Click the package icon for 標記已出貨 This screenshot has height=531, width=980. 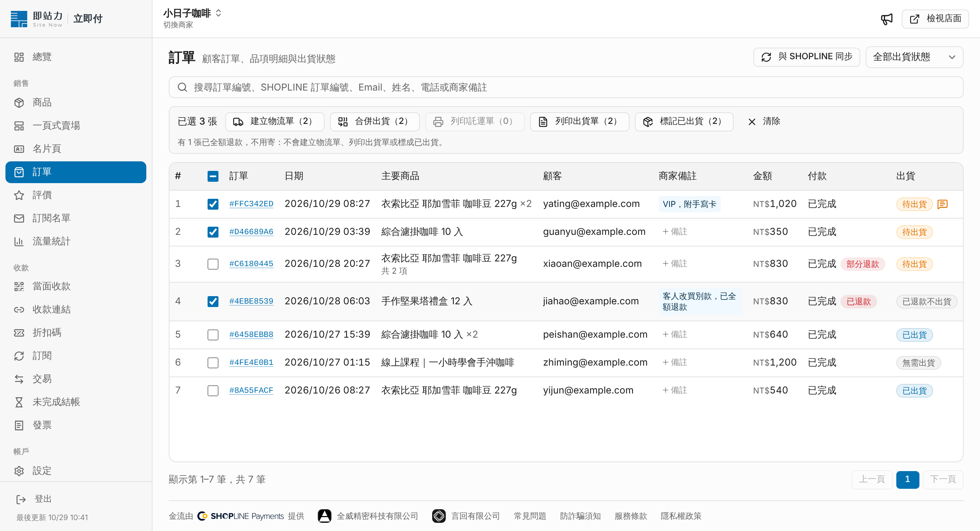click(648, 122)
